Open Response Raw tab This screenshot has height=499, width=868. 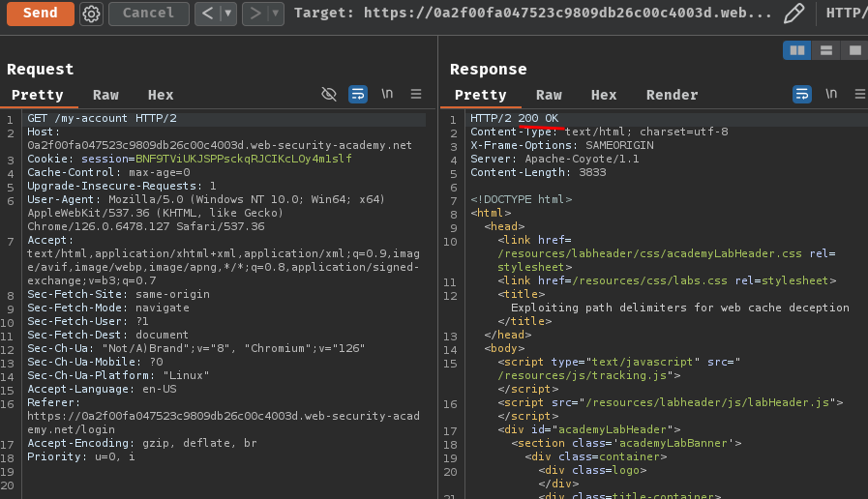(549, 95)
